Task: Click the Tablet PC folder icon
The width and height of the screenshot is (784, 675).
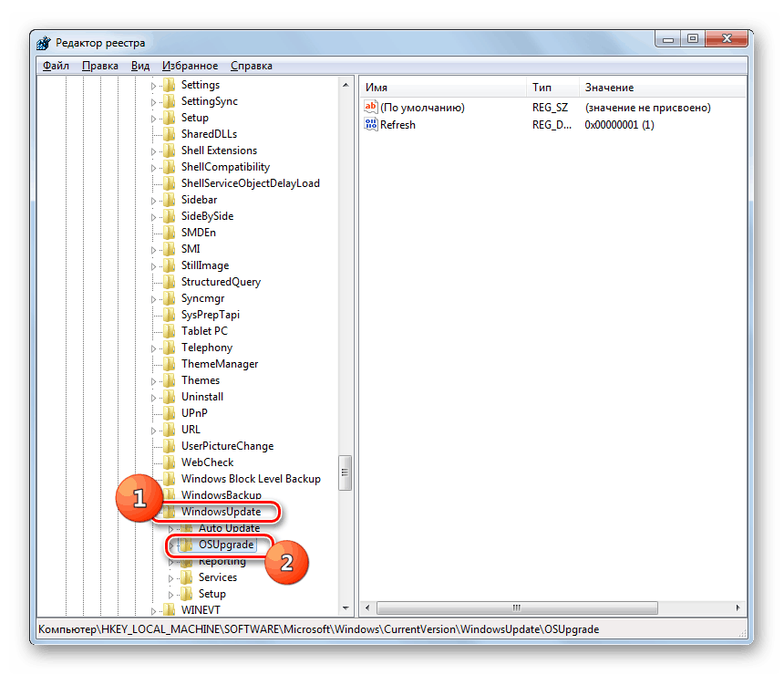Action: (170, 331)
